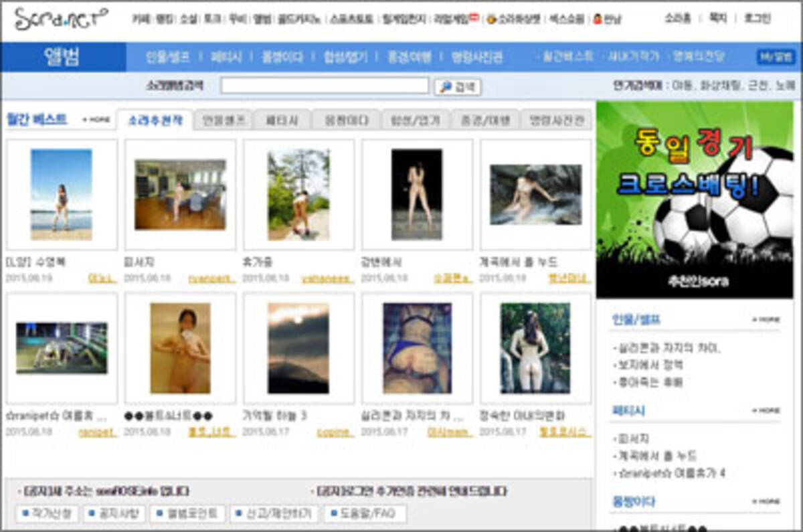Expand MORE next to 월간 베스트
803x532 pixels.
(96, 120)
